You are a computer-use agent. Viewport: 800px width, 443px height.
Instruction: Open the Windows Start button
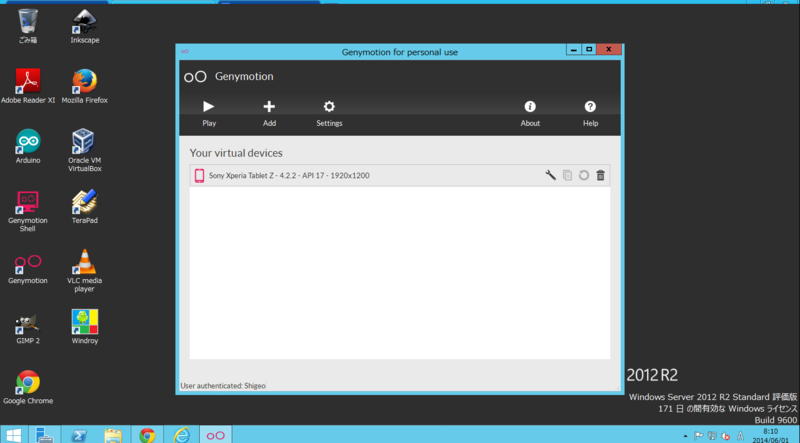click(14, 435)
